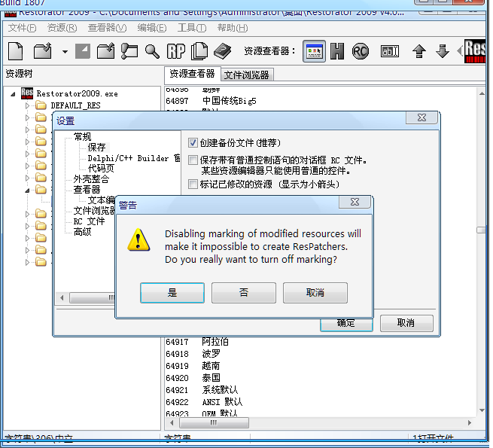Open the recent files dropdown arrow

(x=65, y=52)
